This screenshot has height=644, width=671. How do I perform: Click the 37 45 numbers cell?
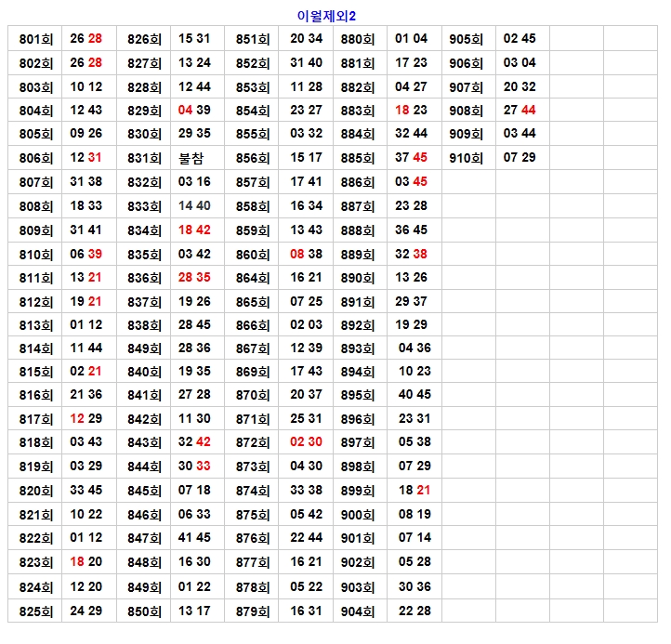pos(412,158)
